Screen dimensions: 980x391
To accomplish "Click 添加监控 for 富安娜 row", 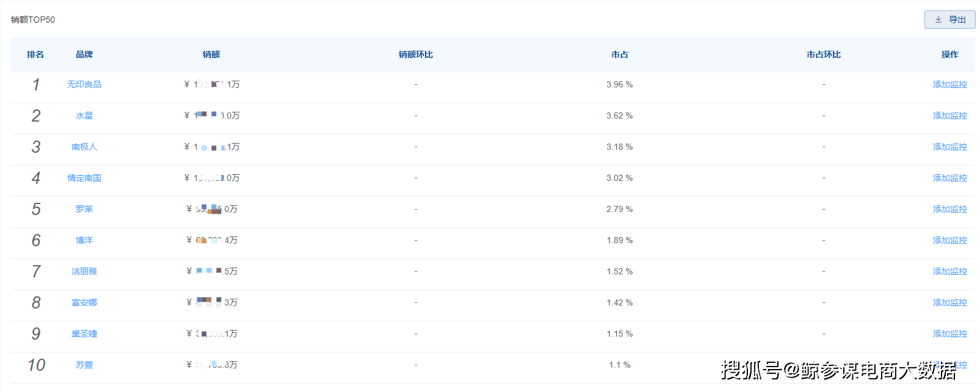I will coord(949,302).
